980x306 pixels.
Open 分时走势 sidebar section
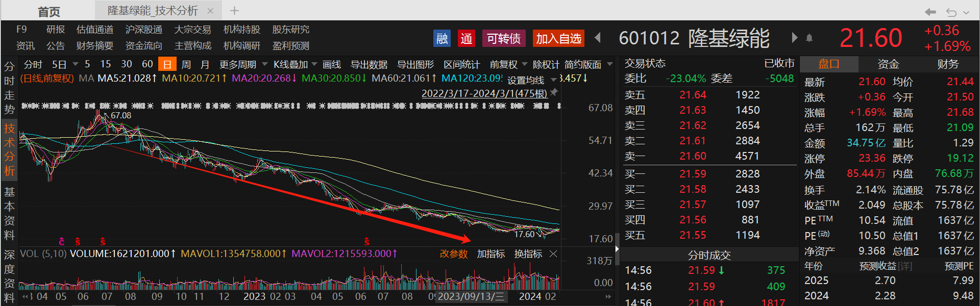coord(9,88)
